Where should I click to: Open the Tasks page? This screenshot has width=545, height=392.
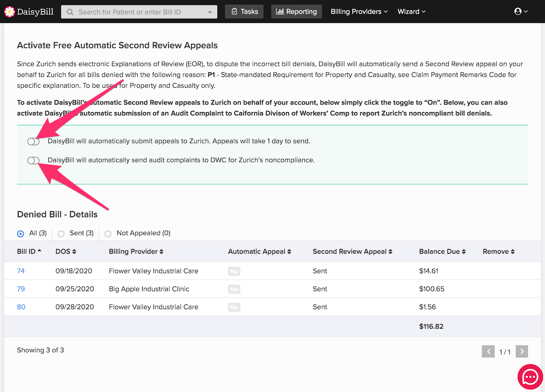(x=244, y=12)
